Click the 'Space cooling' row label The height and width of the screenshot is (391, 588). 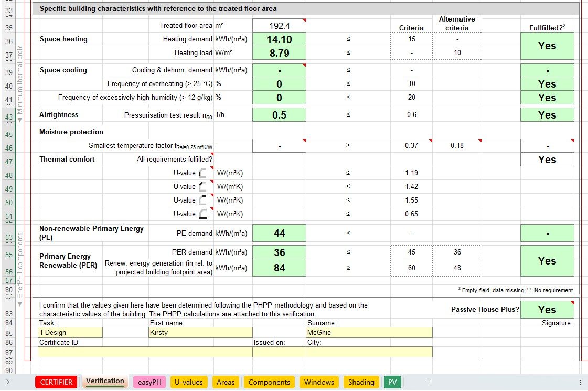63,70
